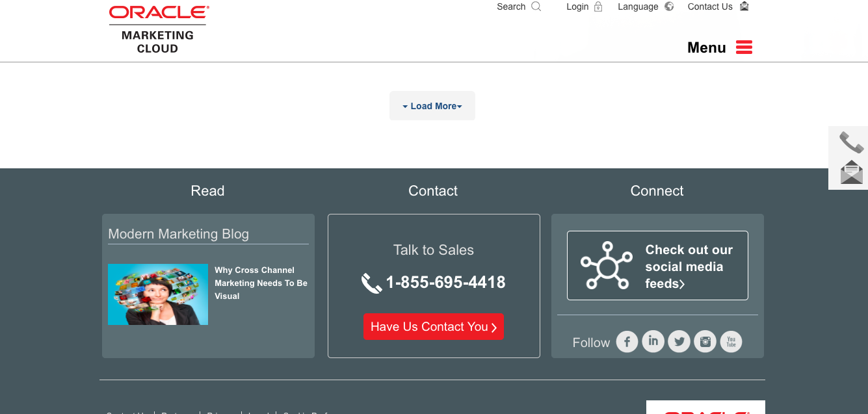This screenshot has width=868, height=414.
Task: Click the 1-855-695-4418 phone number
Action: click(x=445, y=283)
